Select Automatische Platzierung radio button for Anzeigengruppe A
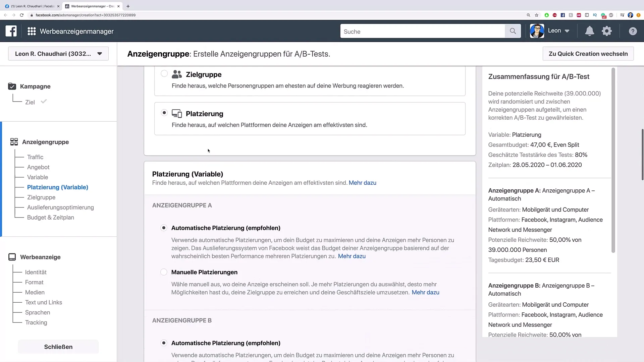This screenshot has height=362, width=644. tap(163, 228)
